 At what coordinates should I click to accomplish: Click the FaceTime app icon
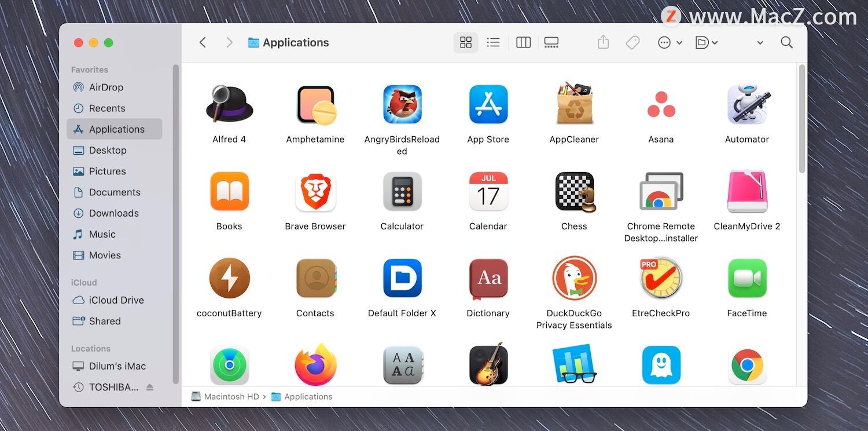pos(747,278)
